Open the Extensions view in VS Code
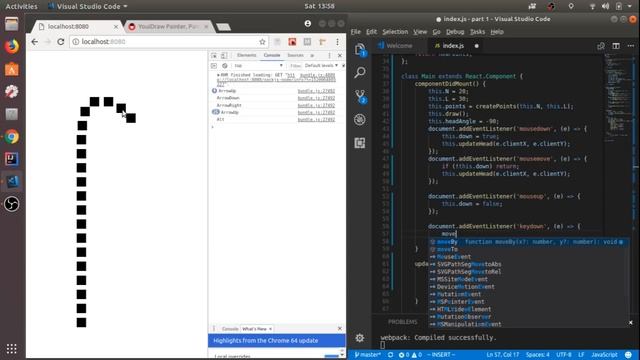Viewport: 640px width, 360px height. (360, 143)
